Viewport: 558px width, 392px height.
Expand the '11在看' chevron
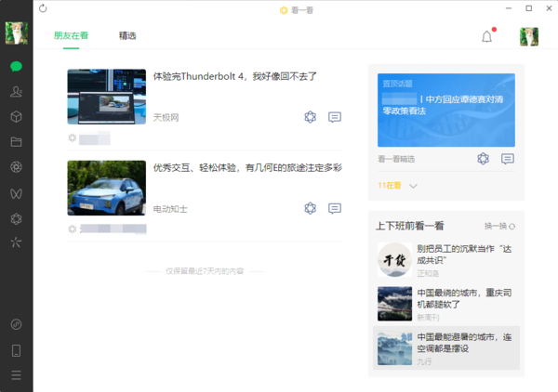point(414,186)
